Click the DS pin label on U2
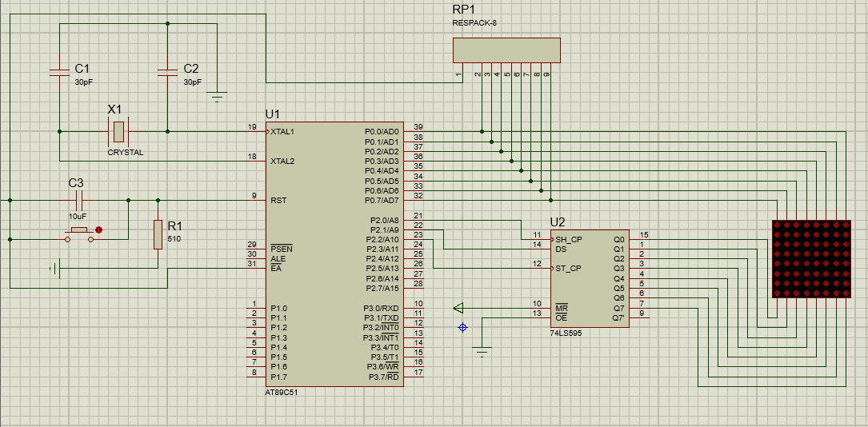This screenshot has width=868, height=427. pyautogui.click(x=560, y=249)
